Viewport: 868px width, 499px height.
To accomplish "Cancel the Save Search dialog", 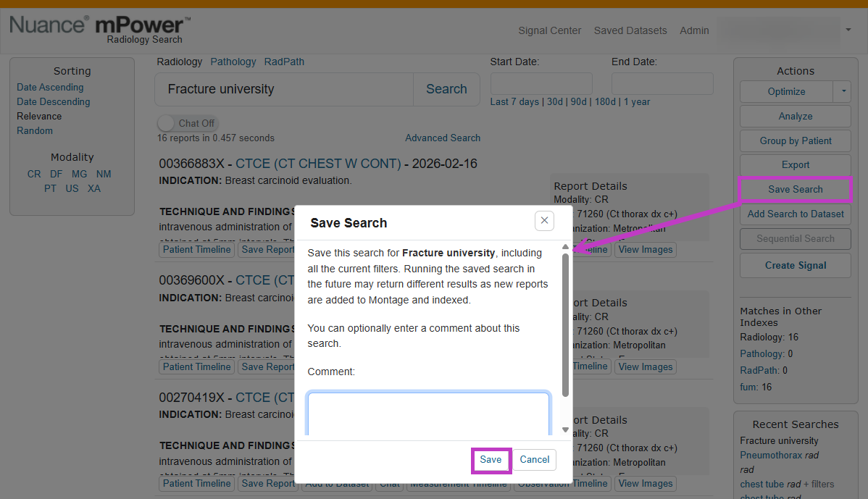I will pyautogui.click(x=534, y=460).
